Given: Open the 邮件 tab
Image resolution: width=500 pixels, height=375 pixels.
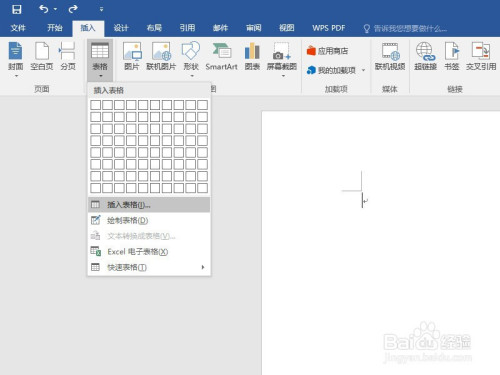Looking at the screenshot, I should [x=220, y=28].
